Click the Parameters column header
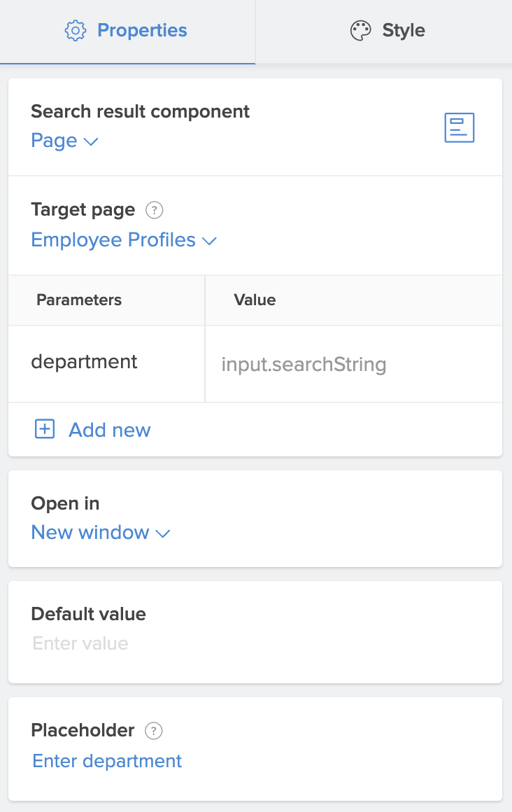The width and height of the screenshot is (512, 812). [x=79, y=300]
